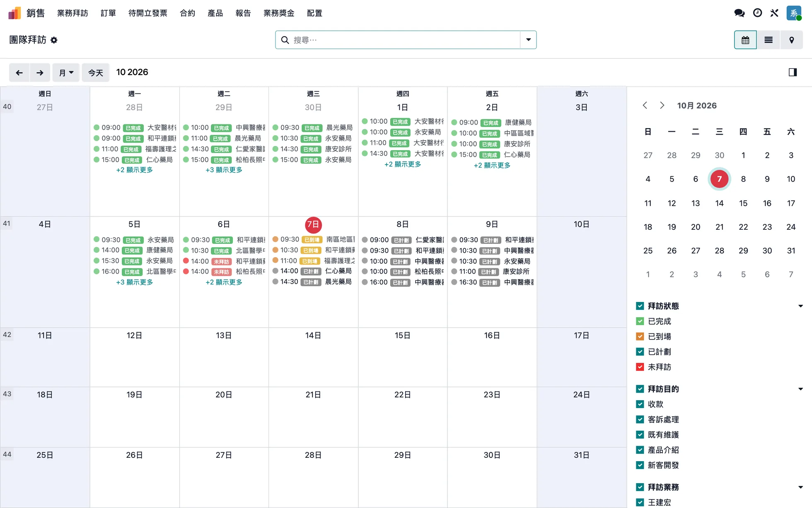
Task: Open 09:30 已完成 晨光藥局 visit on 30日
Action: click(x=314, y=128)
